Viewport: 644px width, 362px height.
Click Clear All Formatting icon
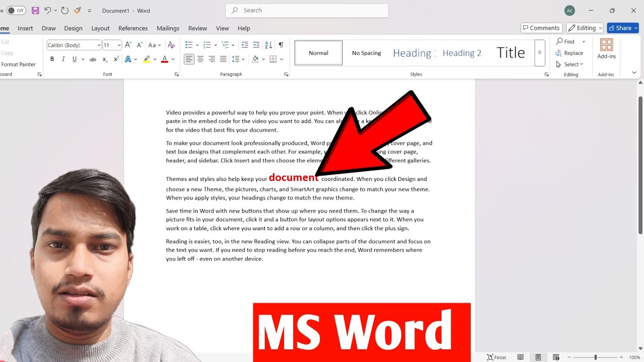coord(171,45)
